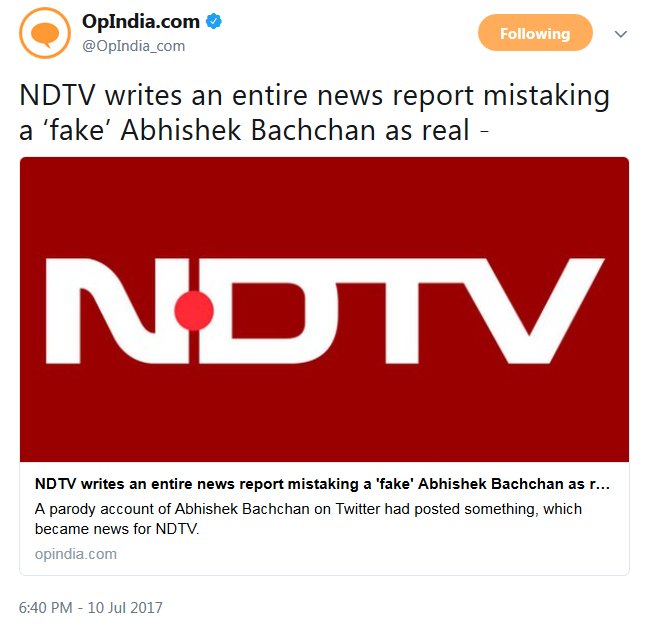Open the 6:40 PM timestamp

tap(46, 608)
